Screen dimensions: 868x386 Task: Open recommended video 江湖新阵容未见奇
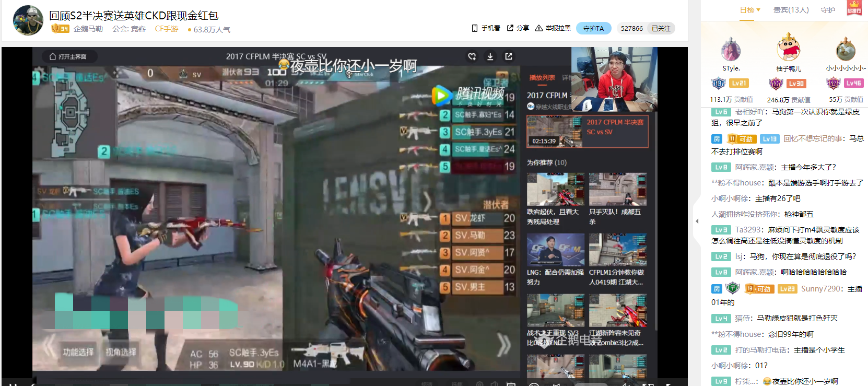618,320
